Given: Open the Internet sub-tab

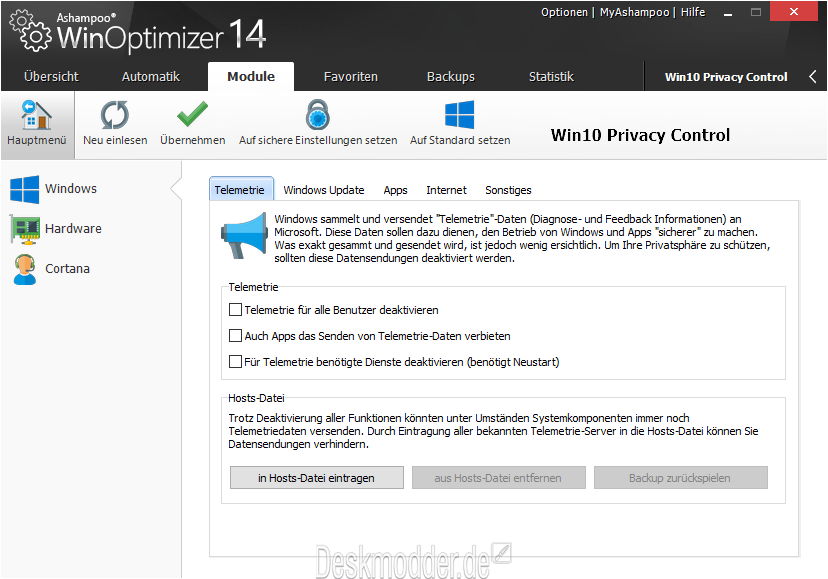Looking at the screenshot, I should click(446, 190).
